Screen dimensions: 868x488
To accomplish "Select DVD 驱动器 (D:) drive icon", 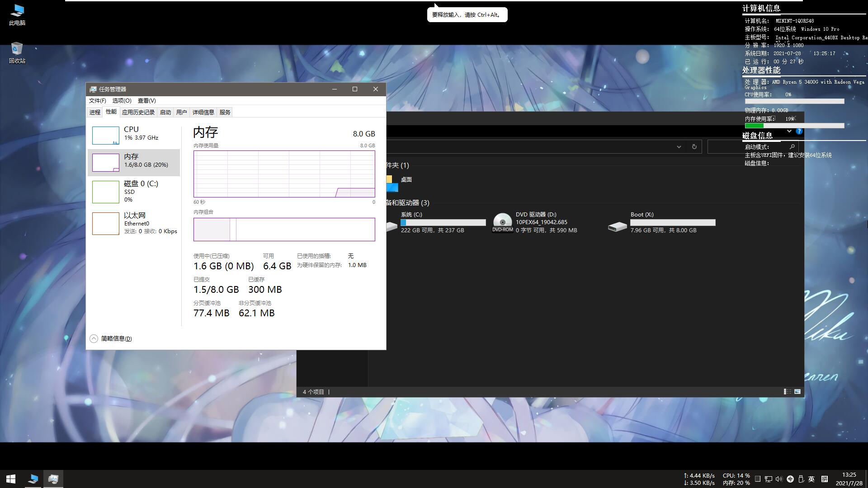I will tap(502, 222).
